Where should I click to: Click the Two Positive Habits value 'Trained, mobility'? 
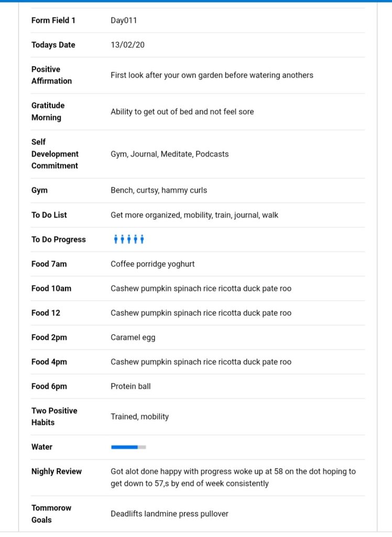139,417
